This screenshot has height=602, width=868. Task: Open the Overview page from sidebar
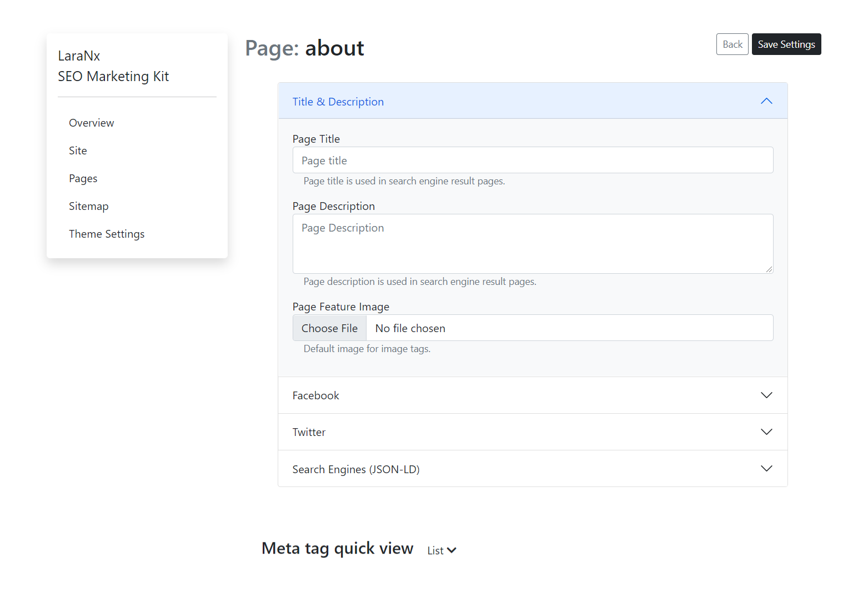point(91,123)
